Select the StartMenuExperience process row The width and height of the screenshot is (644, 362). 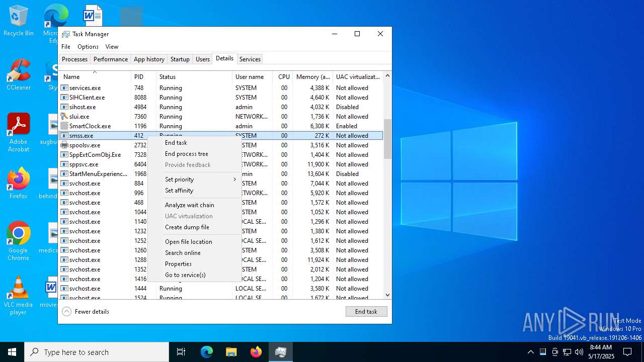click(221, 173)
